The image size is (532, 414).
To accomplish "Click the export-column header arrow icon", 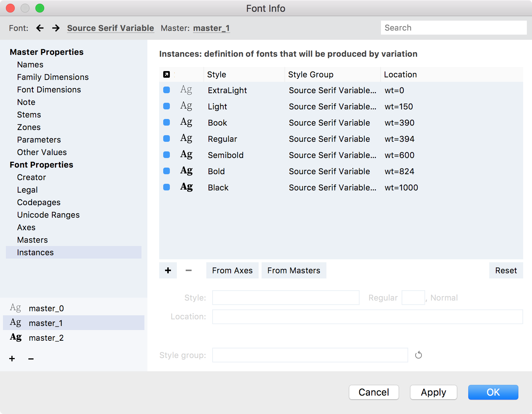I will [167, 74].
